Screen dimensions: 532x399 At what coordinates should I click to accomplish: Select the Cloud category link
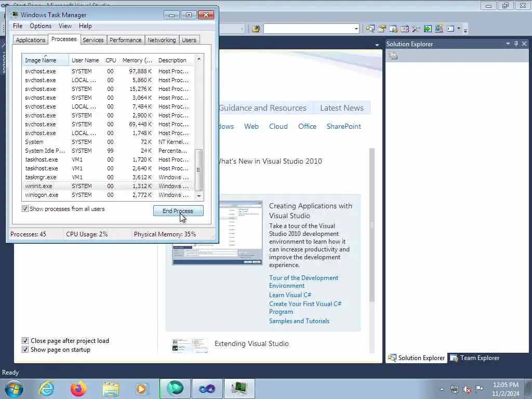pos(278,126)
